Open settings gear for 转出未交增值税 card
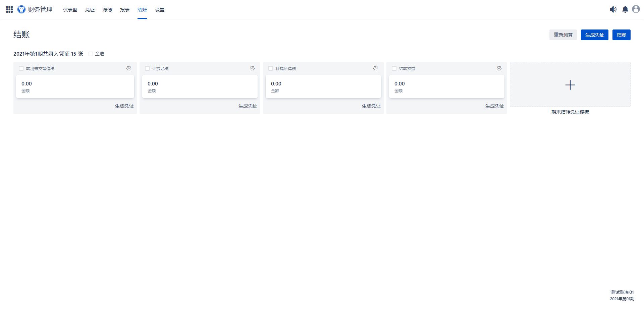Screen dimensions: 644x314 [x=129, y=68]
